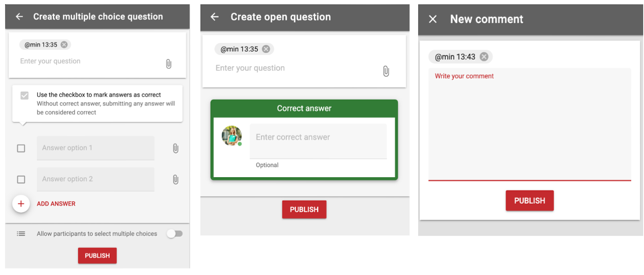
Task: Attach file to Answer option 2
Action: click(x=175, y=180)
